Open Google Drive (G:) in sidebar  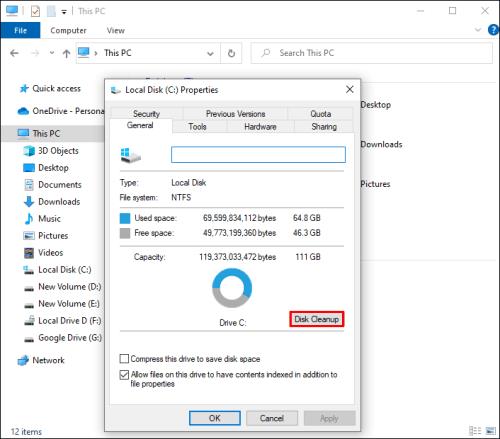click(x=63, y=338)
